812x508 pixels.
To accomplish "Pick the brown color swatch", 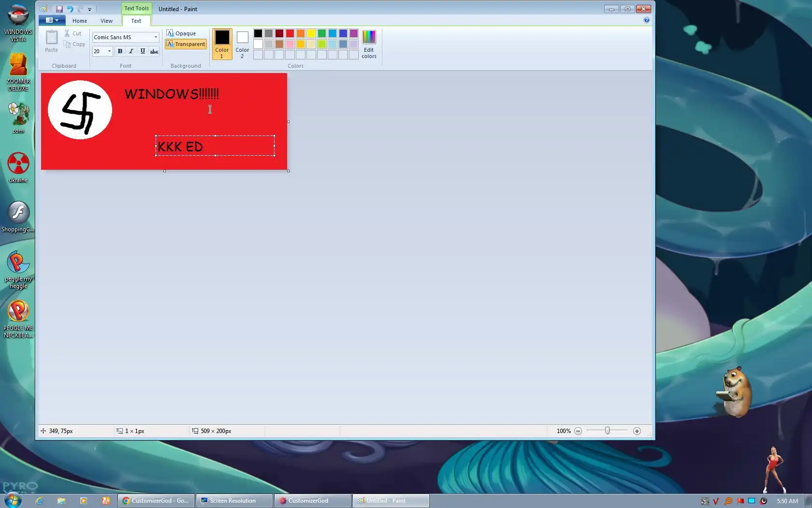I will coord(279,44).
